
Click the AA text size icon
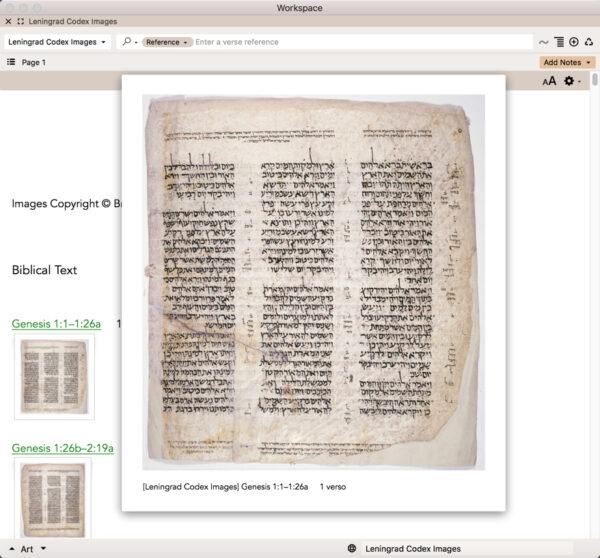(549, 81)
